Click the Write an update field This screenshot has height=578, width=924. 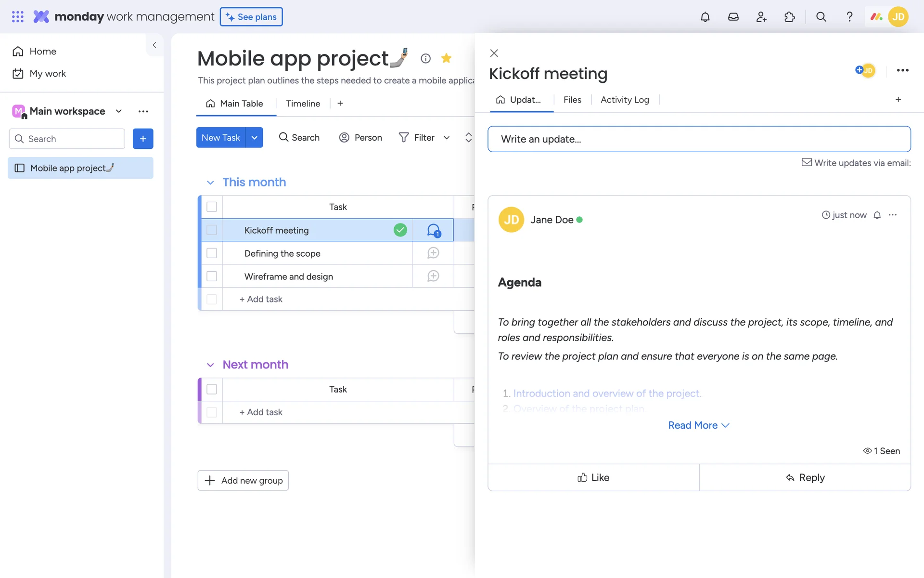pyautogui.click(x=699, y=139)
